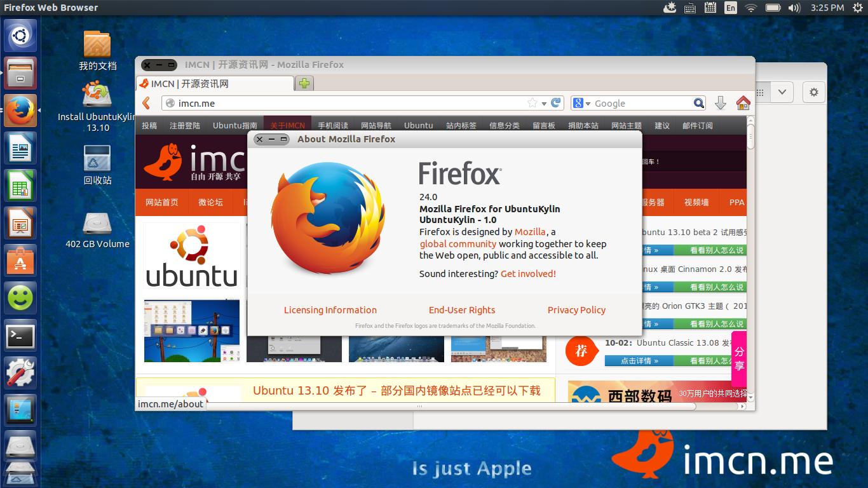Click the 3:25 PM clock

coord(827,8)
